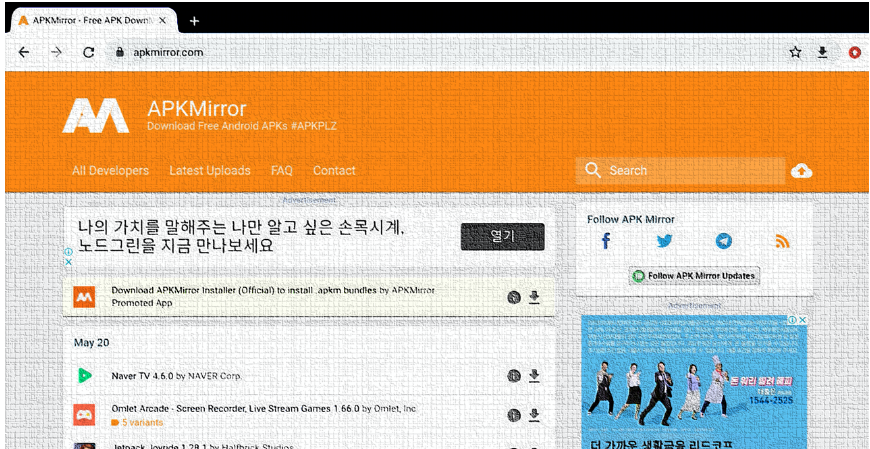870x449 pixels.
Task: Reload the page with the refresh icon
Action: click(88, 52)
